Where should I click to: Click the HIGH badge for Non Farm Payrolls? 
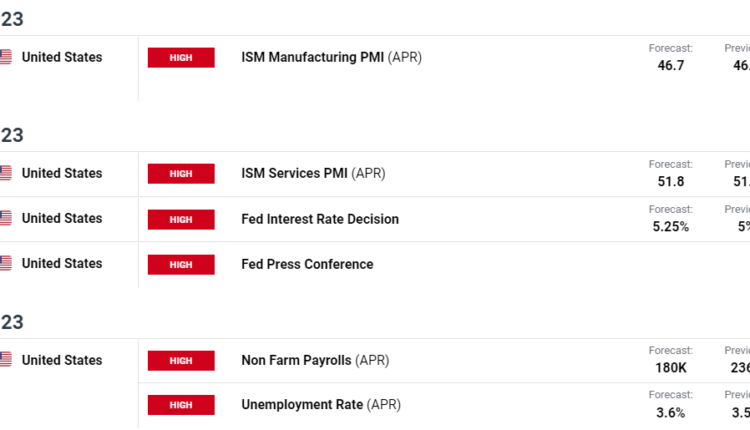(181, 360)
